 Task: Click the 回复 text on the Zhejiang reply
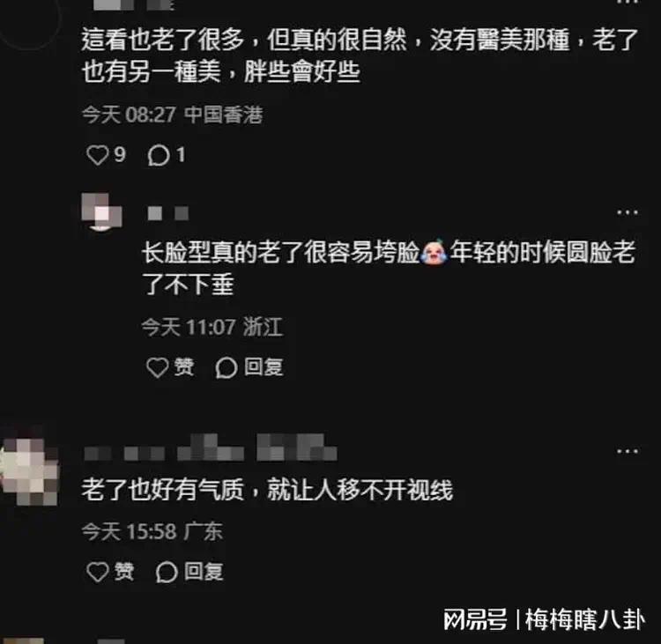tap(264, 367)
